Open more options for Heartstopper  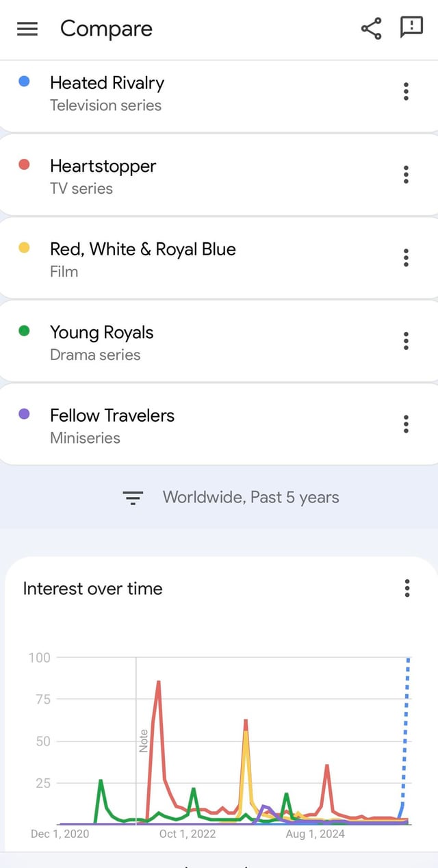406,175
